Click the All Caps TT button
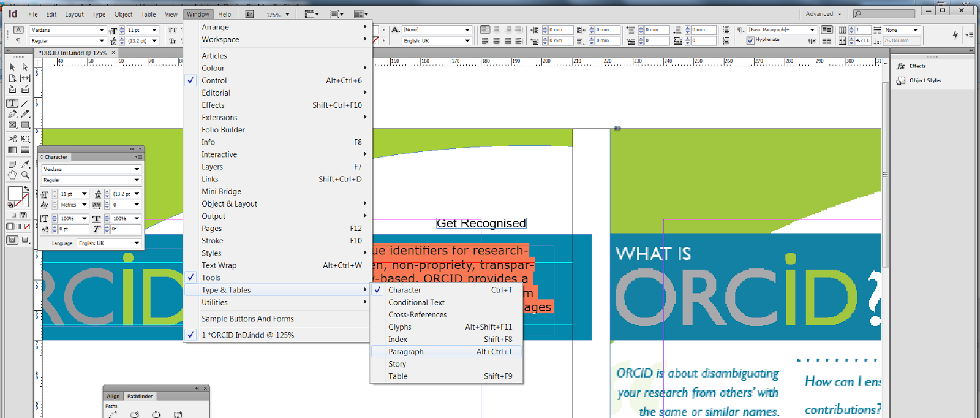The height and width of the screenshot is (418, 980). 172,30
